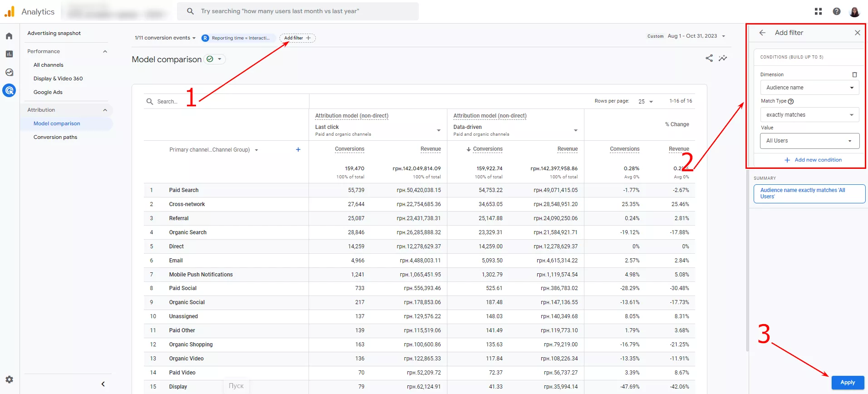Screen dimensions: 868x394
Task: Open the Google apps grid icon
Action: pos(818,11)
